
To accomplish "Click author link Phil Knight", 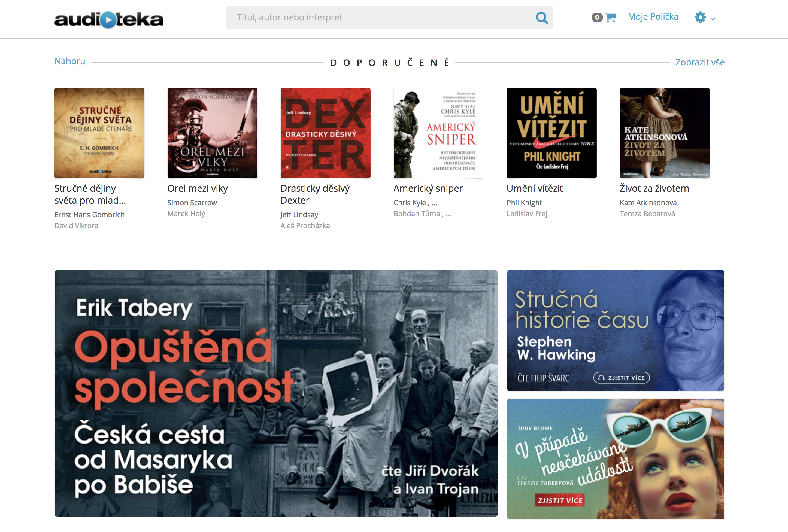I will pyautogui.click(x=524, y=203).
